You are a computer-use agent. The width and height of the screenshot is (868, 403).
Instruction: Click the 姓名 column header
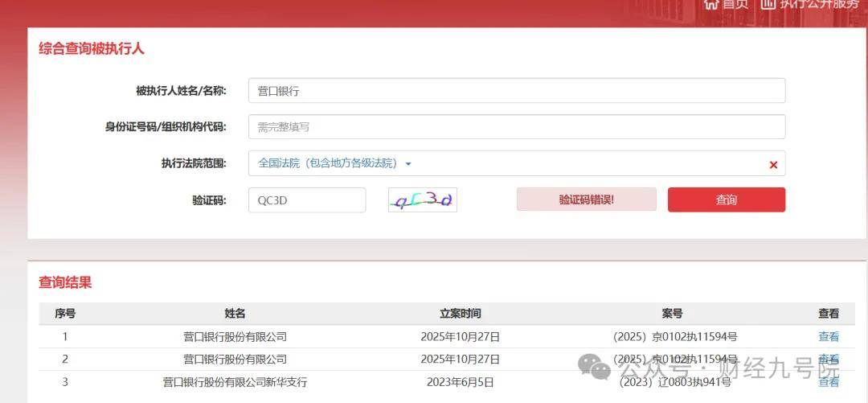[235, 314]
